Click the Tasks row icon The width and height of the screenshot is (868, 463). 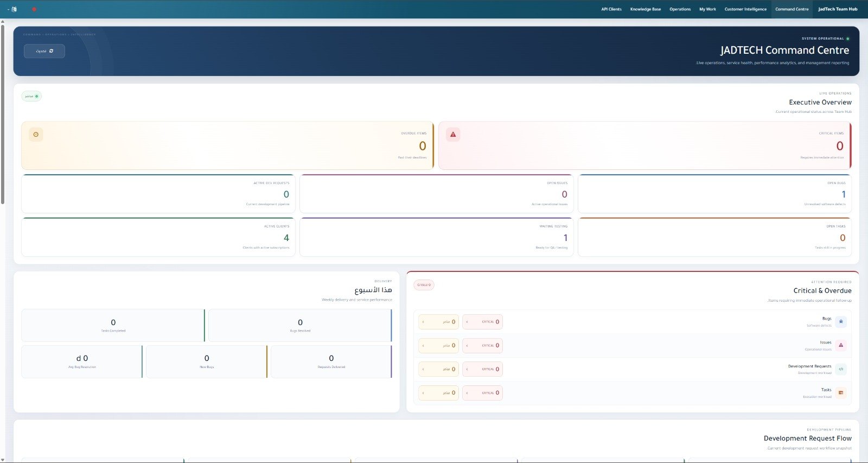pyautogui.click(x=841, y=392)
